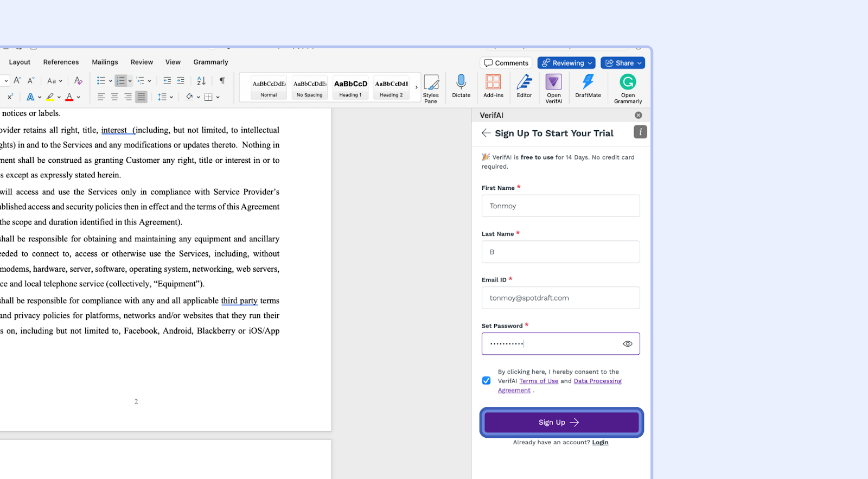Switch to the References tab
The image size is (868, 479).
[x=61, y=62]
